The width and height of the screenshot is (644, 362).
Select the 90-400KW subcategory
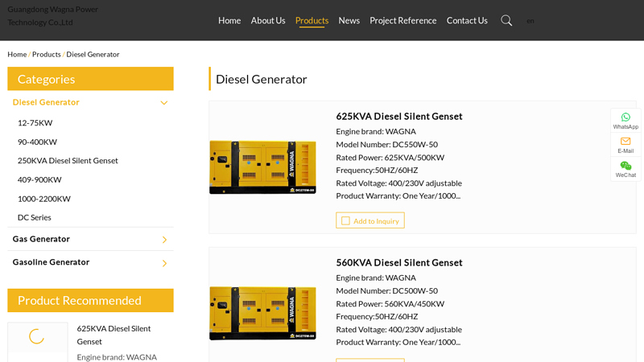[37, 142]
